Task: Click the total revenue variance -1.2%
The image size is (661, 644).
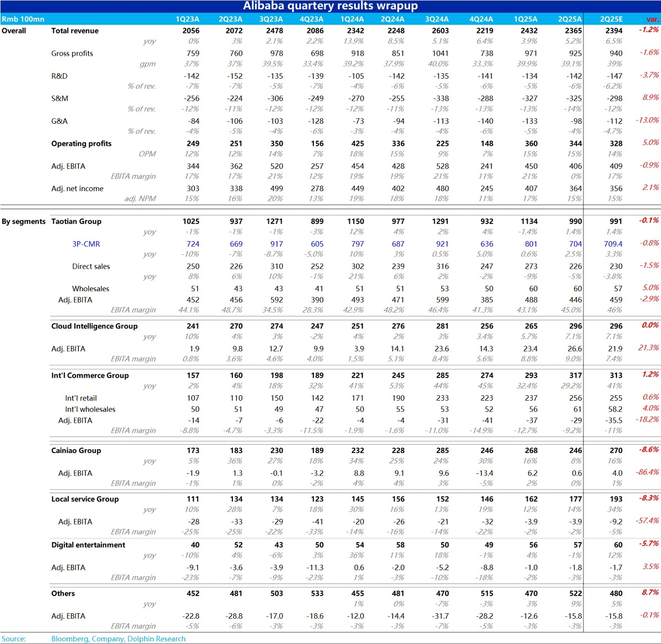Action: click(649, 30)
